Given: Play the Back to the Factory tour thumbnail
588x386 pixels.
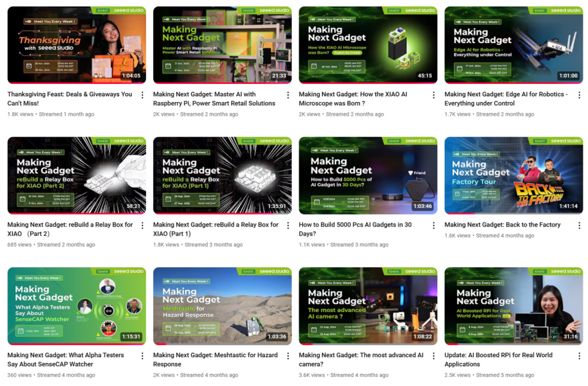Looking at the screenshot, I should tap(513, 175).
